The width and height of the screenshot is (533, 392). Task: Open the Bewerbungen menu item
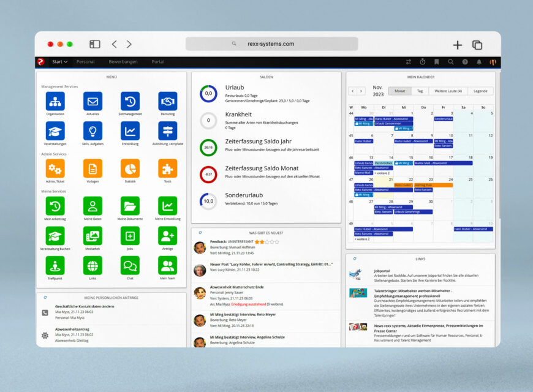(123, 62)
